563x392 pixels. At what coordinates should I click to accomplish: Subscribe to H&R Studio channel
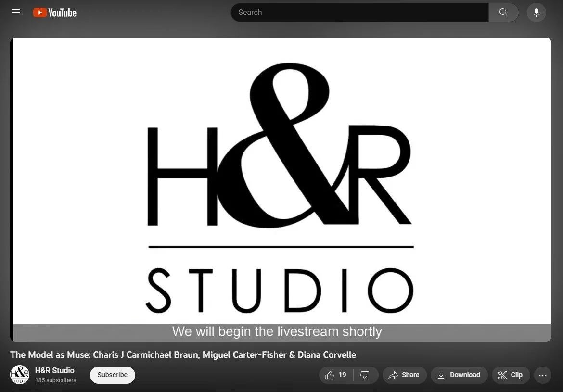click(113, 375)
